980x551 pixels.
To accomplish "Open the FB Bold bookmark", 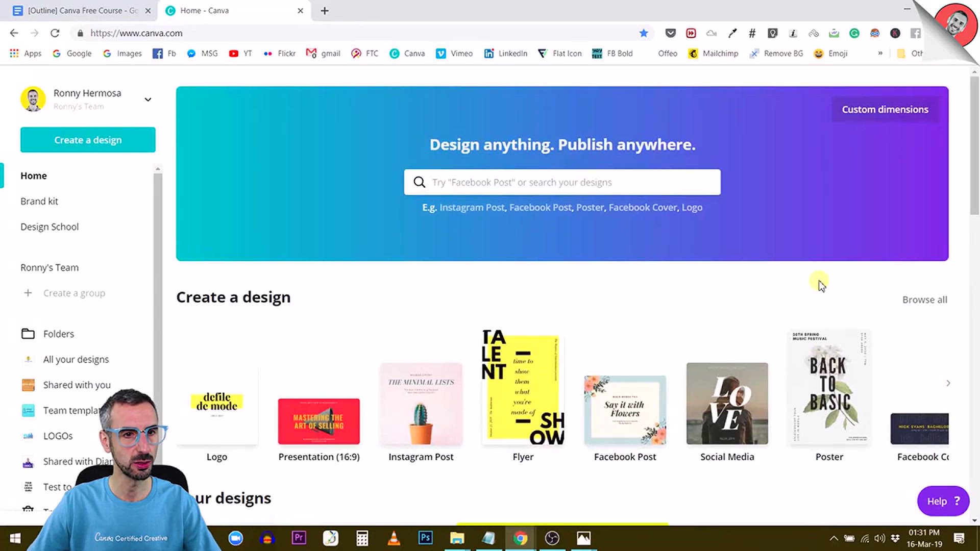I will [x=612, y=53].
